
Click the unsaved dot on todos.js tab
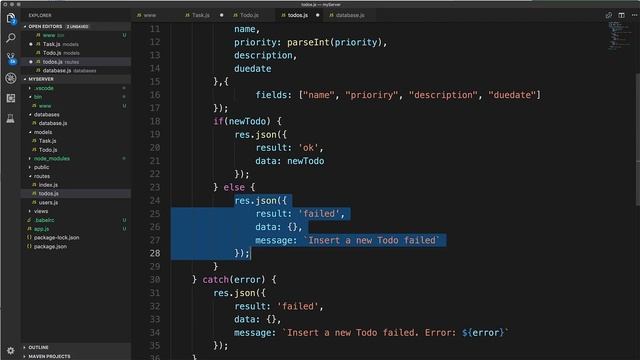(x=318, y=15)
